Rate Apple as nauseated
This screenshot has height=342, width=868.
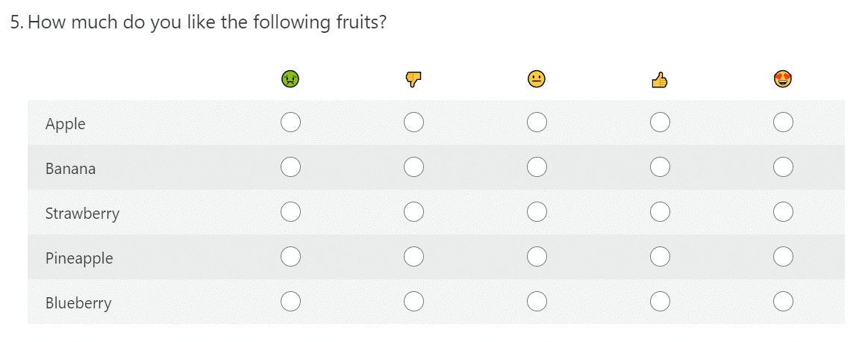[x=290, y=122]
